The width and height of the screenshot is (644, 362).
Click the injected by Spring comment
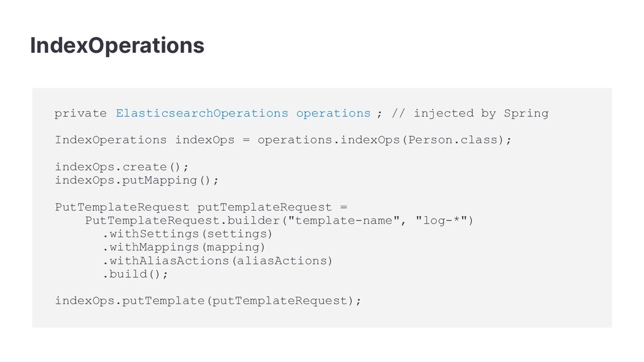point(469,114)
